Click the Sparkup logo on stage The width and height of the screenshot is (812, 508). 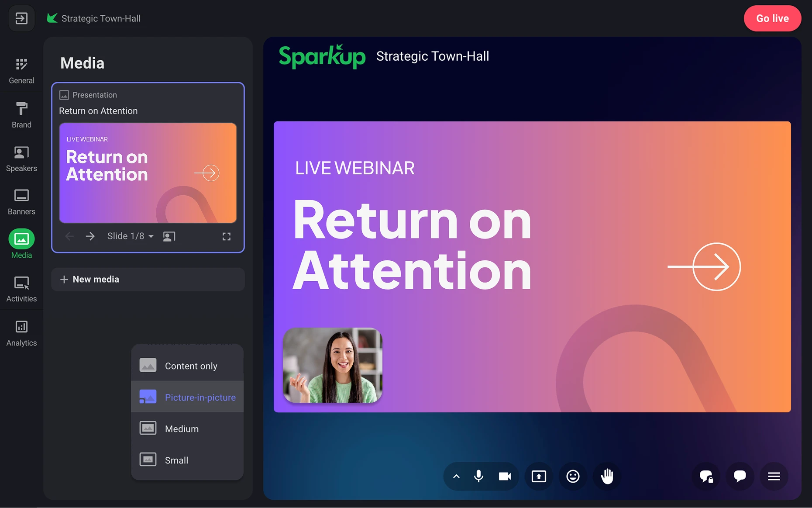[x=322, y=56]
